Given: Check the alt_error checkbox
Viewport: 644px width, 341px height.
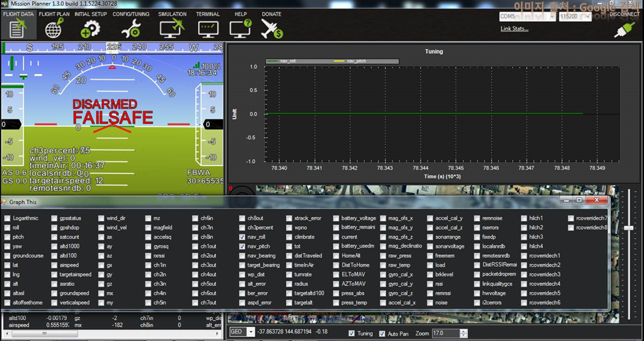Looking at the screenshot, I should tap(242, 284).
